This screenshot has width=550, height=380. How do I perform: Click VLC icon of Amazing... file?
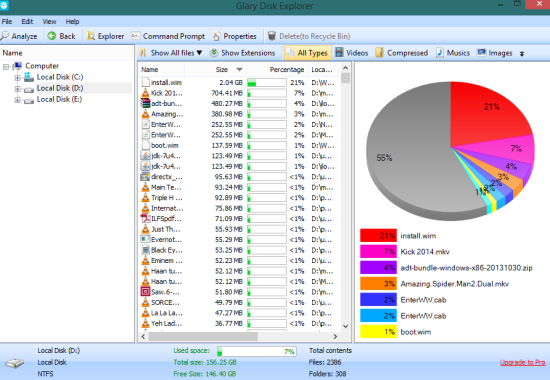click(x=145, y=114)
